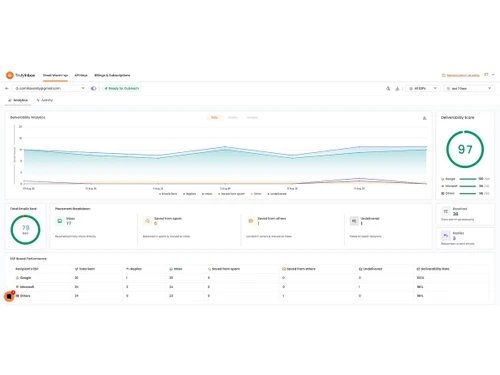Open the CT user profile menu
500x375 pixels.
[489, 75]
